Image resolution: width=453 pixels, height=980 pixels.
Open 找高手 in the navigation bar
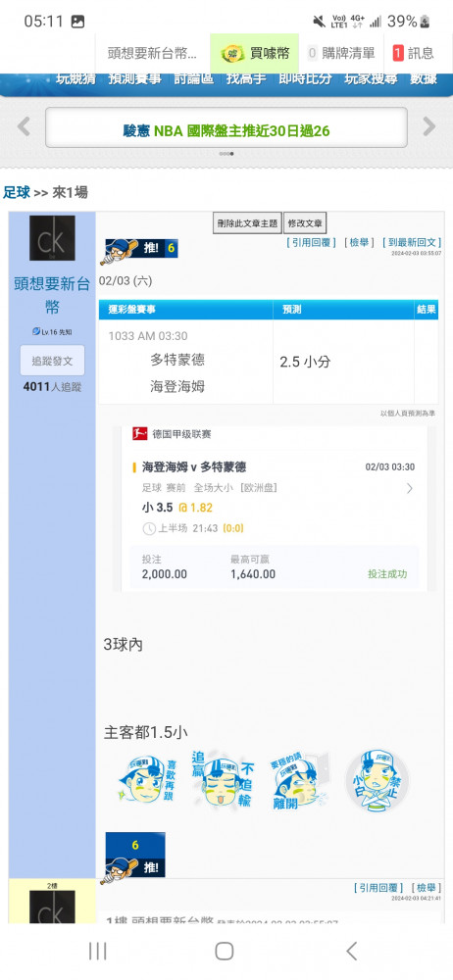click(x=246, y=78)
